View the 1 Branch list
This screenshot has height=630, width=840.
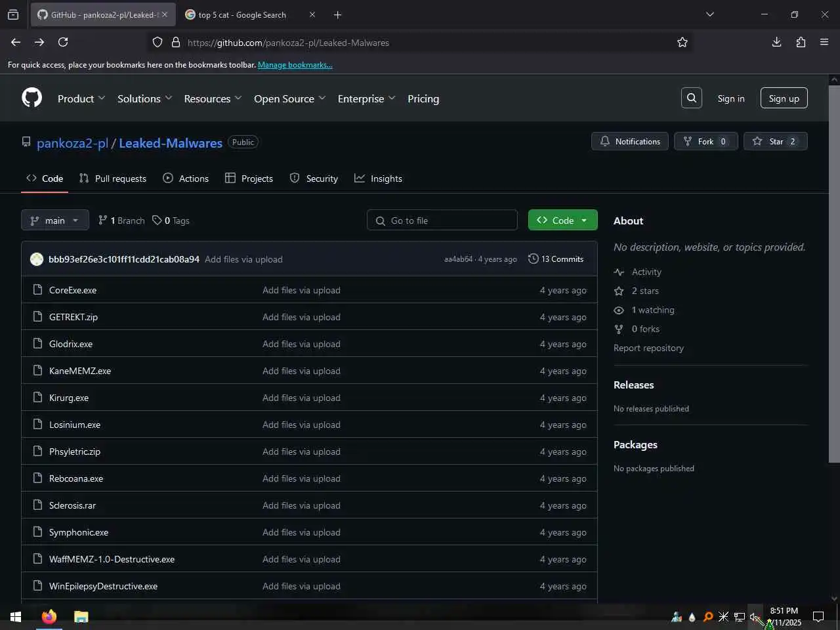(121, 220)
